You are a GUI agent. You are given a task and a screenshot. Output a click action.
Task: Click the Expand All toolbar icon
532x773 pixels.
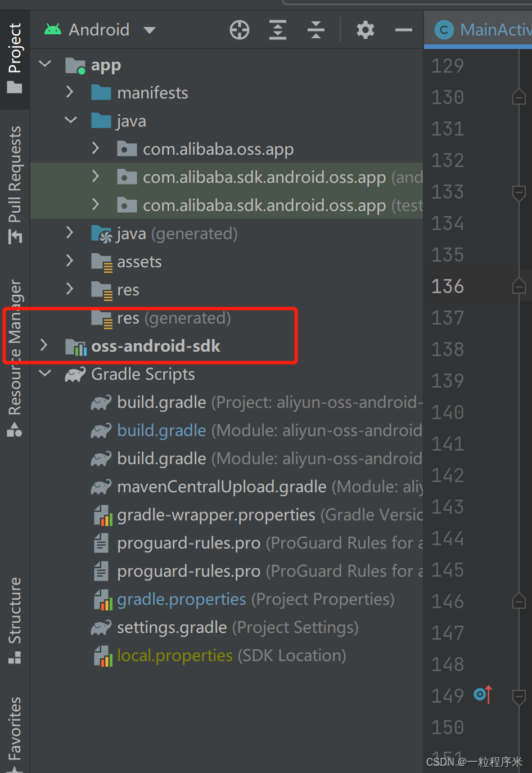point(278,30)
